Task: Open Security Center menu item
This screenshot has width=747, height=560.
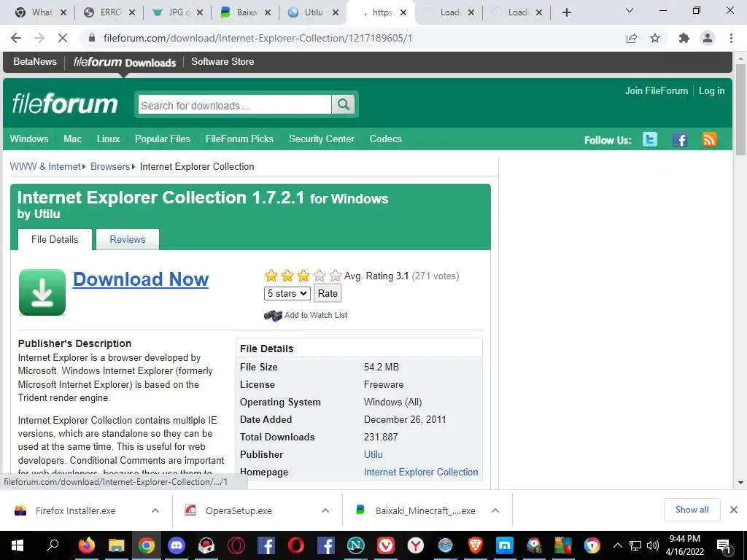Action: (x=322, y=139)
